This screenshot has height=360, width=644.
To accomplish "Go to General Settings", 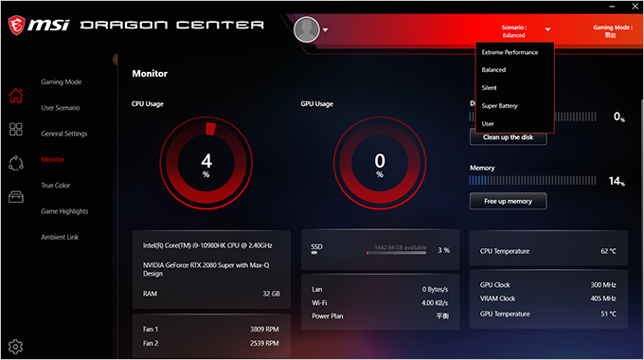I will [64, 134].
